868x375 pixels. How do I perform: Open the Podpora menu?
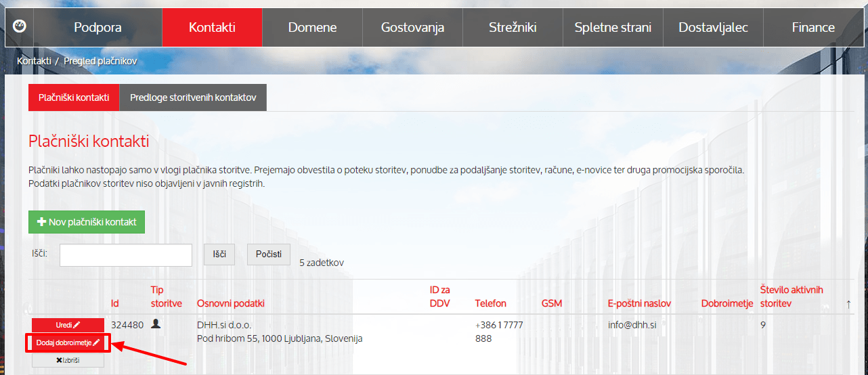tap(97, 28)
